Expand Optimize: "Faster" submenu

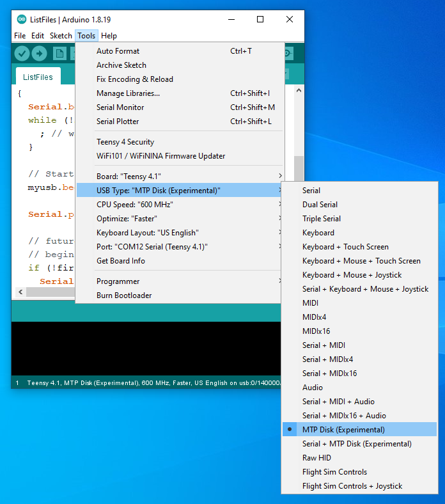[180, 219]
